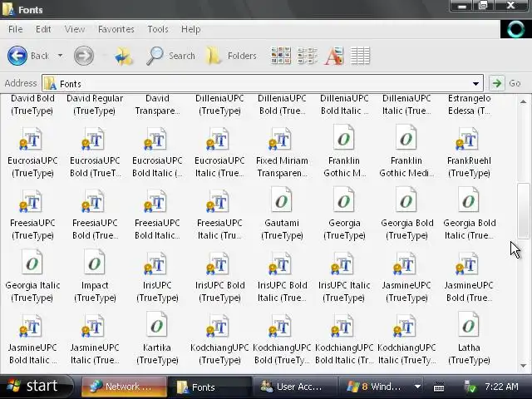Open the Help menu
The width and height of the screenshot is (532, 399).
point(190,30)
